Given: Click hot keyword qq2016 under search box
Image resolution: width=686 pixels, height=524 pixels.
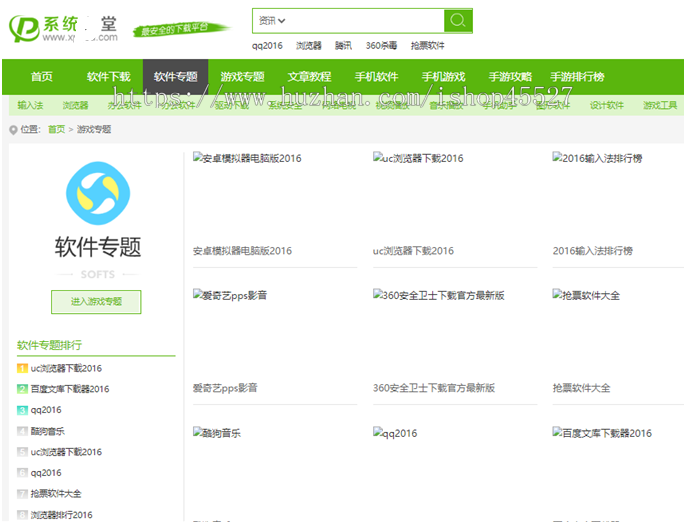Looking at the screenshot, I should (x=267, y=45).
